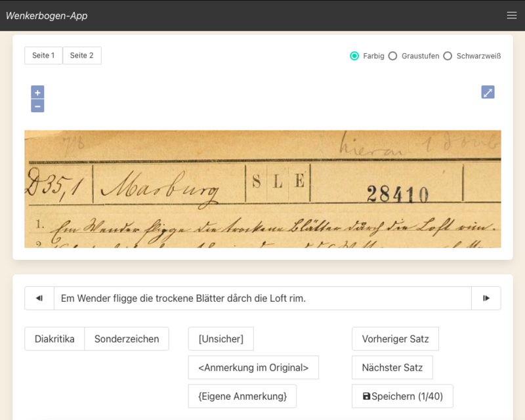Select the Schwarzweiß display mode
The image size is (525, 420).
point(448,56)
